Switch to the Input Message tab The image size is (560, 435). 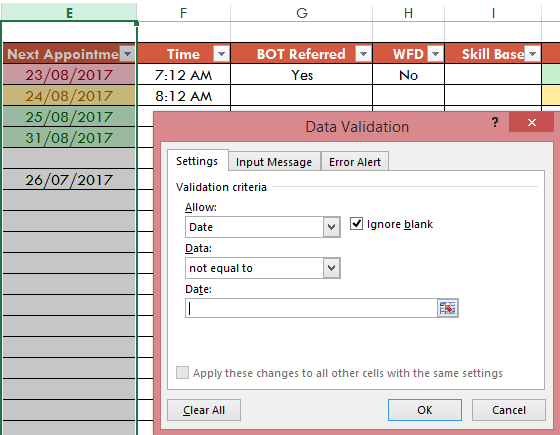click(x=274, y=162)
